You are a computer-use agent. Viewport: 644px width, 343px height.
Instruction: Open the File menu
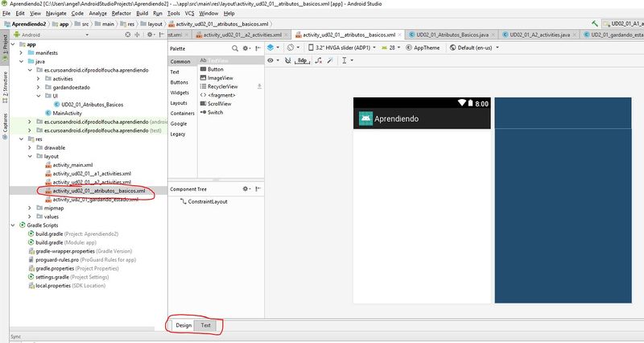click(x=6, y=14)
